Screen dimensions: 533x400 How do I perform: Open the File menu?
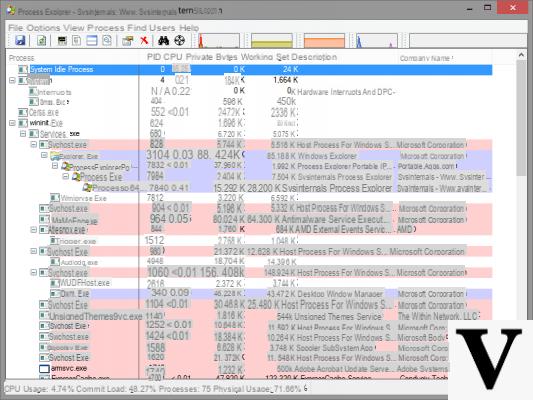(16, 28)
